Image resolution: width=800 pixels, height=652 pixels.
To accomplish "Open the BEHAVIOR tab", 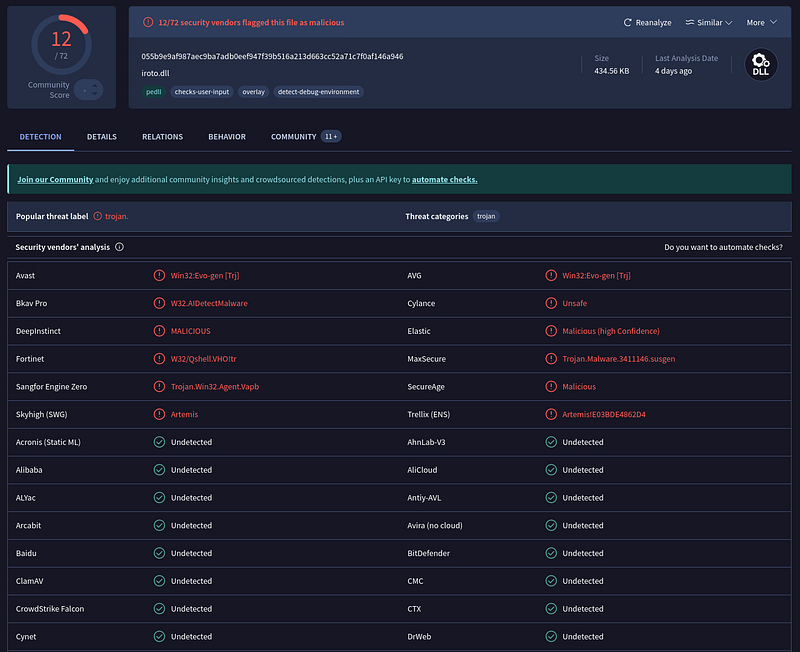I will (x=227, y=137).
